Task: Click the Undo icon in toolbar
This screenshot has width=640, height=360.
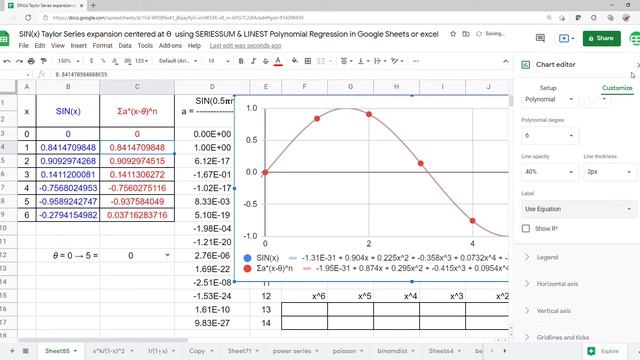Action: [x=7, y=61]
